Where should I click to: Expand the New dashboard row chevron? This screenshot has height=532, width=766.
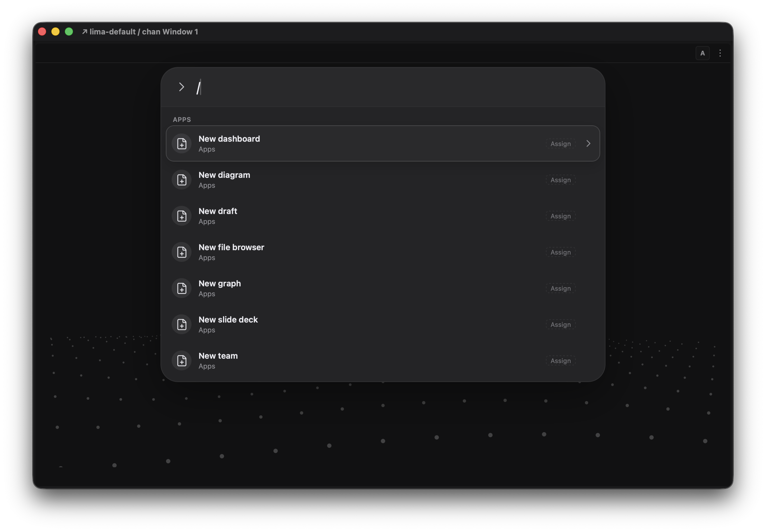[588, 144]
